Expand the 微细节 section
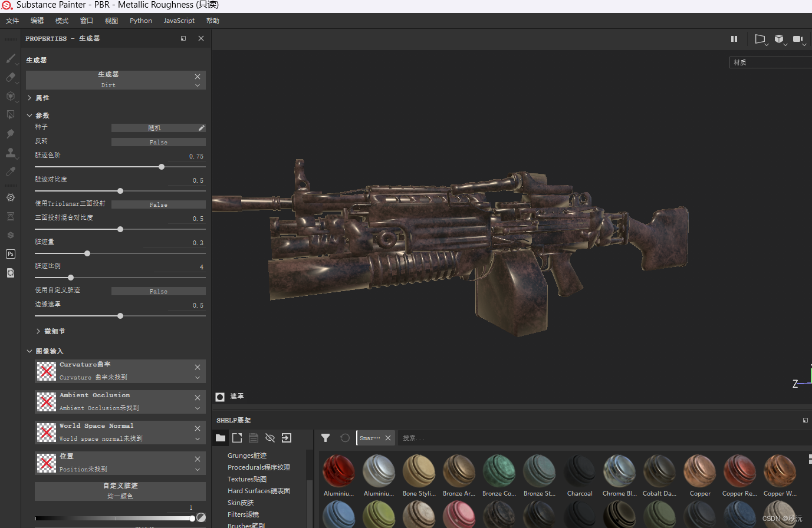This screenshot has width=812, height=528. [38, 331]
